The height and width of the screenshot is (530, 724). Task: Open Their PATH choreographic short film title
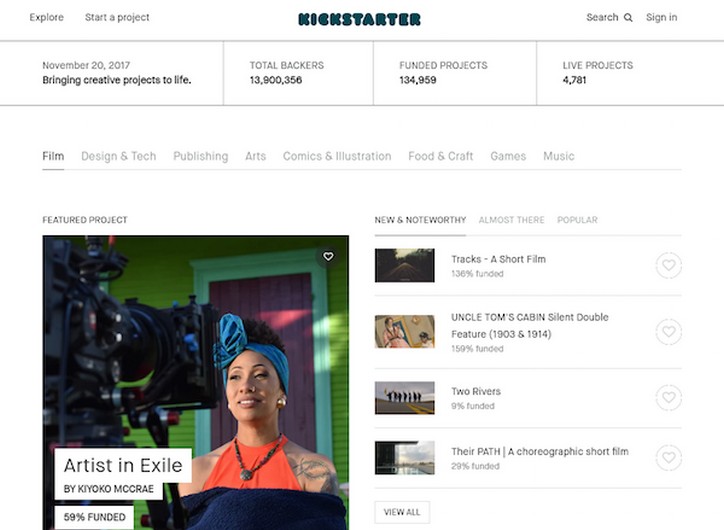540,452
